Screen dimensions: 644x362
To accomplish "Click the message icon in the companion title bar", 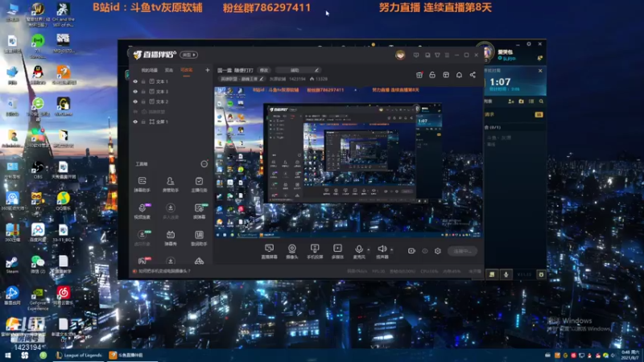I will (x=416, y=55).
